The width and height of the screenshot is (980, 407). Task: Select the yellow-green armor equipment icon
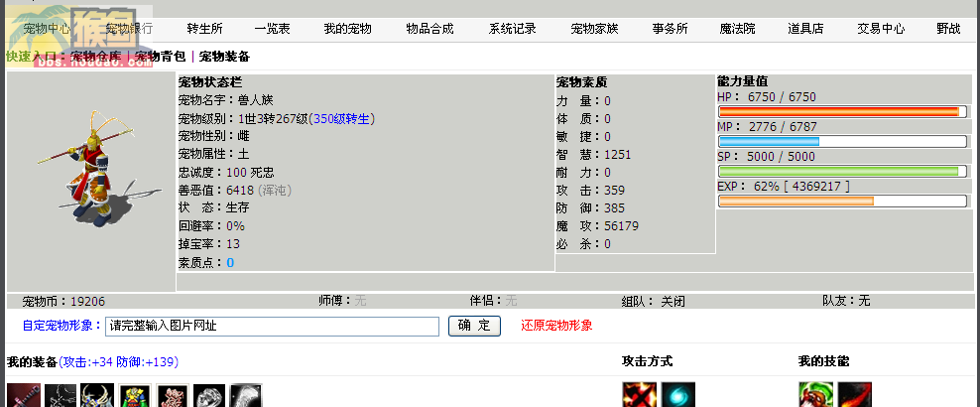pos(135,396)
